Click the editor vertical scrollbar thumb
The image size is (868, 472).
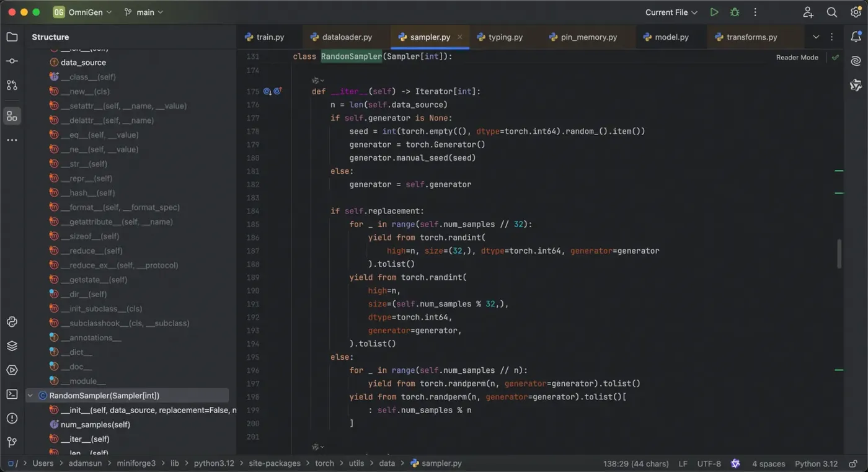(x=839, y=254)
